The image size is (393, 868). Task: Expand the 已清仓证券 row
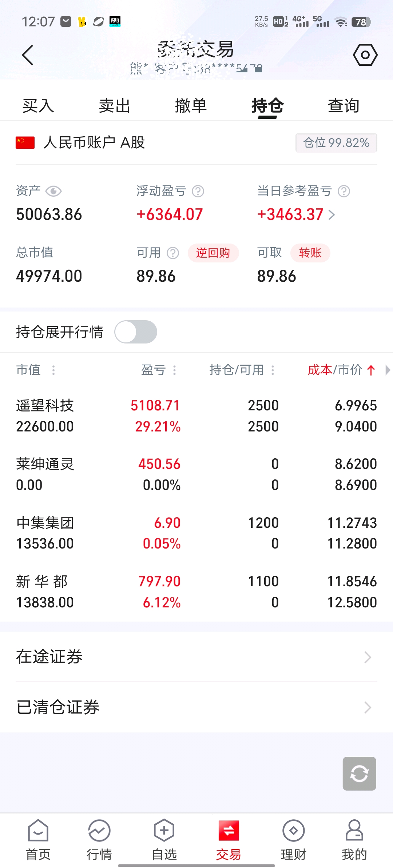(x=196, y=707)
